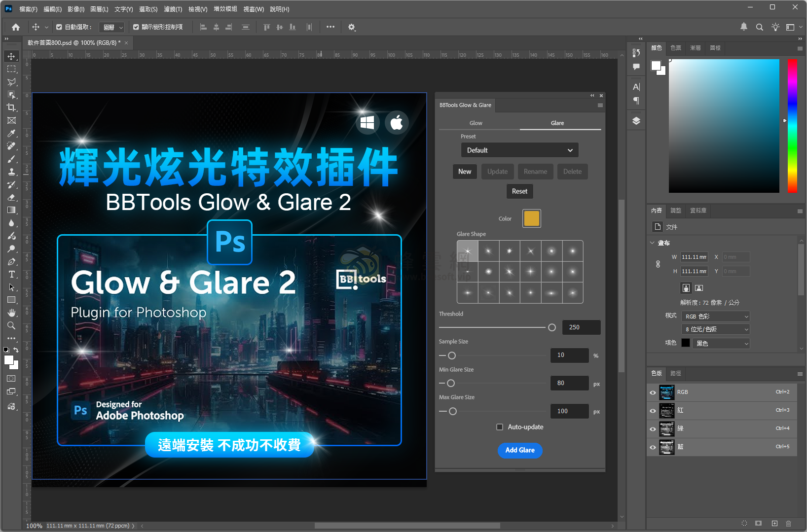Swap foreground and background colors
807x532 pixels.
click(x=16, y=350)
